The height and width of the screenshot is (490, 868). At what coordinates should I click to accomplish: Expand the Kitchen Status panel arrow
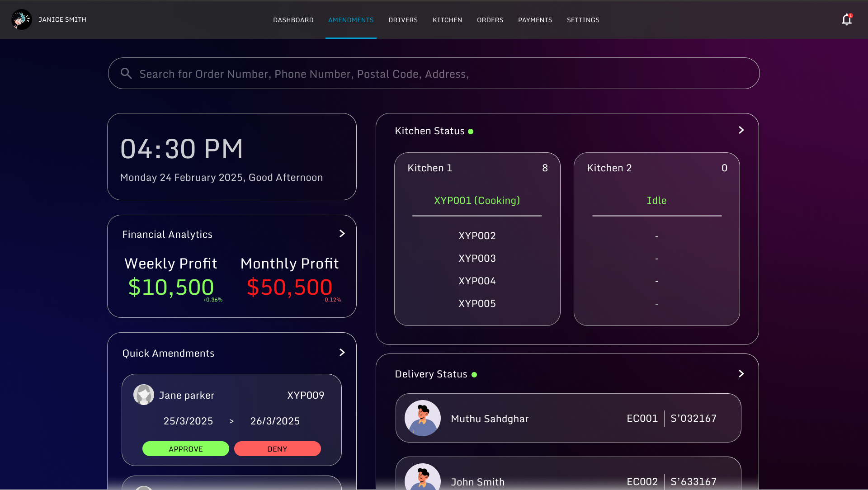click(x=741, y=130)
